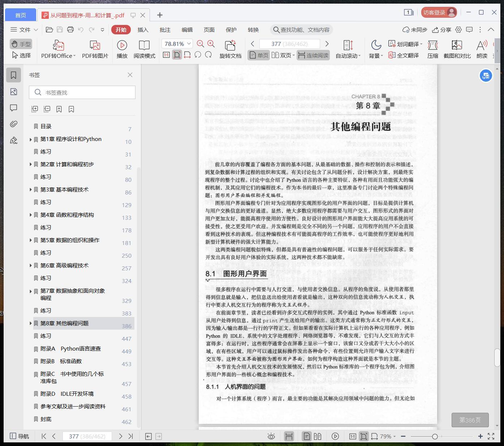Open the 编辑 ribbon tab

pos(187,30)
